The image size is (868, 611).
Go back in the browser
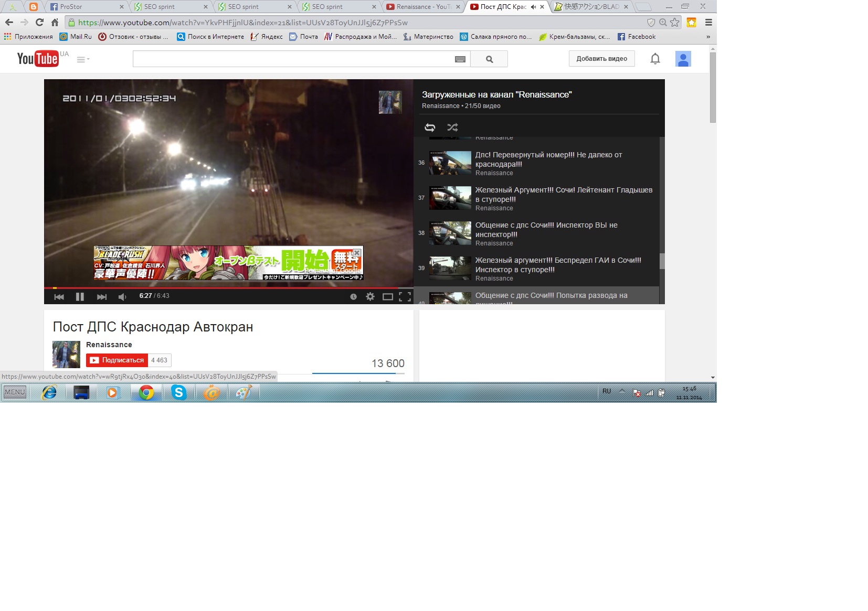(9, 22)
